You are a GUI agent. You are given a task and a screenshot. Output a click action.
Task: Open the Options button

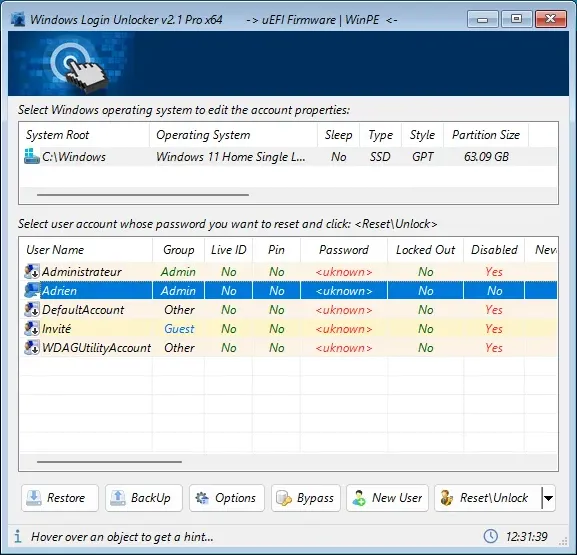click(227, 498)
